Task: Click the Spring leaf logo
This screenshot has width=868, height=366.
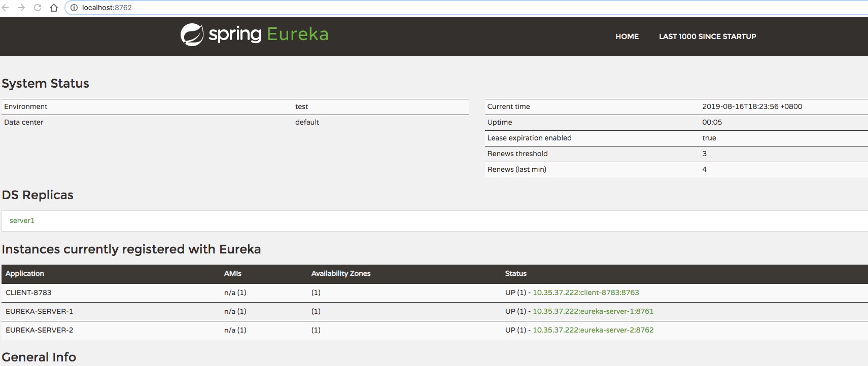Action: click(x=192, y=35)
